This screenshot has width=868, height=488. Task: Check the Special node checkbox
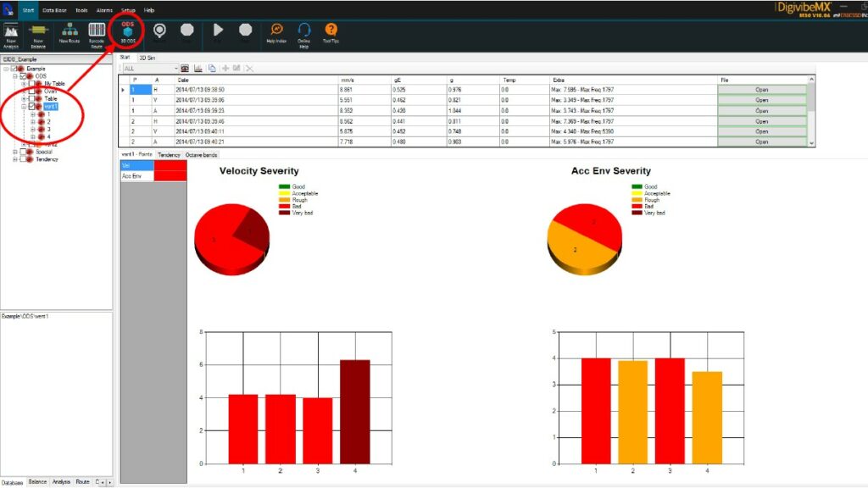pyautogui.click(x=23, y=152)
